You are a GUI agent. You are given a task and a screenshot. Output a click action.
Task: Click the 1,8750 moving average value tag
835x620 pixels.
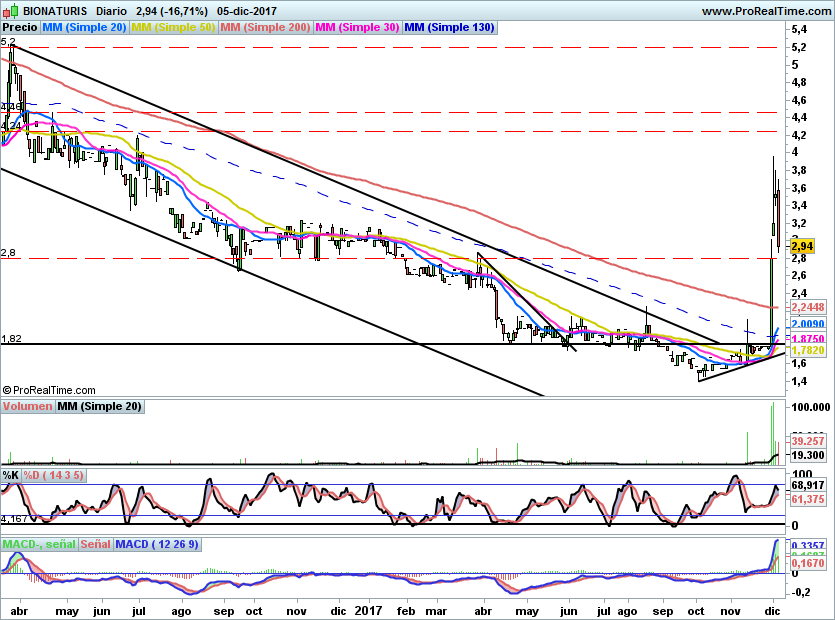click(x=808, y=339)
